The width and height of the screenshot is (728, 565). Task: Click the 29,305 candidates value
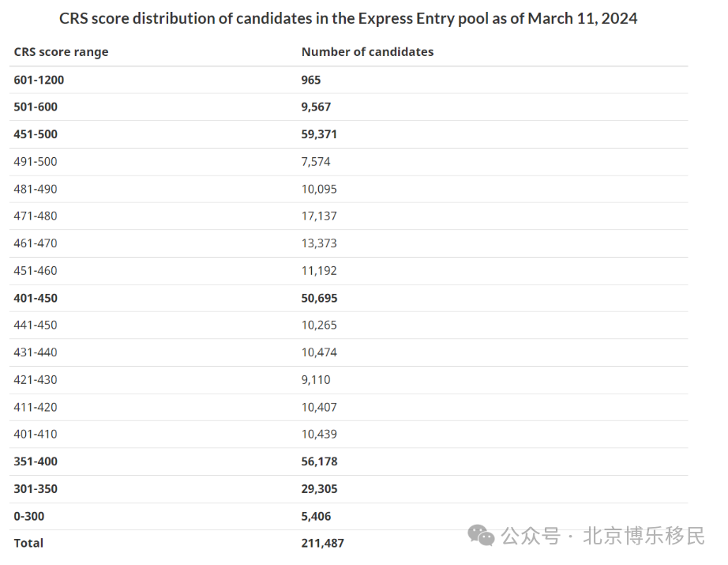coord(319,489)
